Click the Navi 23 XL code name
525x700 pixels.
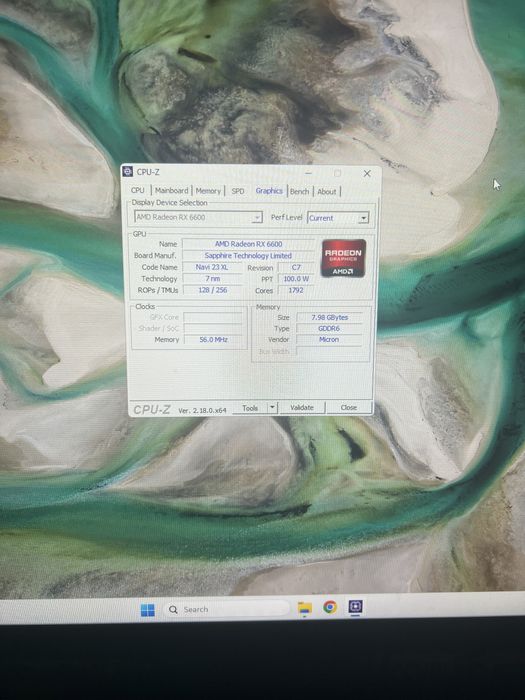click(x=212, y=267)
